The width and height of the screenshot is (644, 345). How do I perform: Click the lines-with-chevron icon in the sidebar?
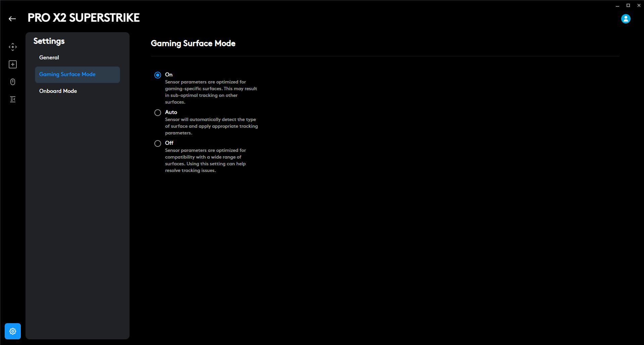click(13, 99)
